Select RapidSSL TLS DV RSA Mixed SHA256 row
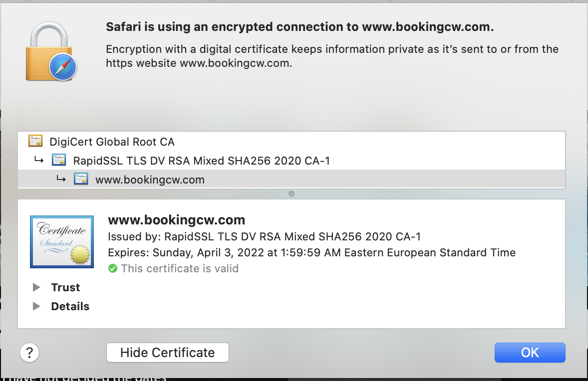This screenshot has height=381, width=588. click(292, 161)
